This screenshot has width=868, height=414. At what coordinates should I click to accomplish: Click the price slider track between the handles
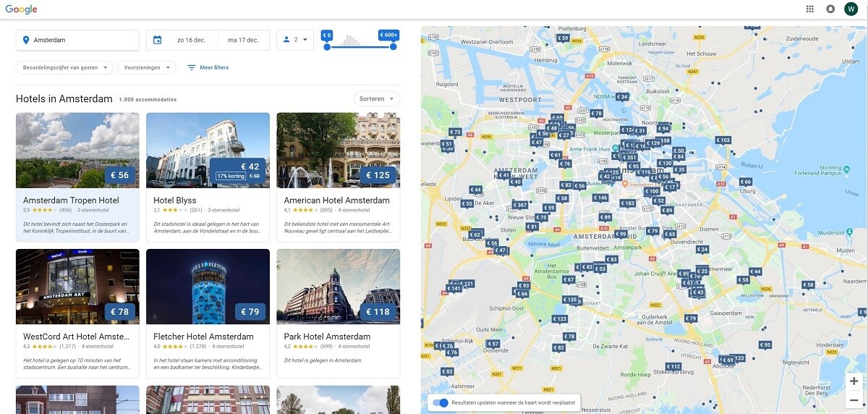click(x=360, y=46)
